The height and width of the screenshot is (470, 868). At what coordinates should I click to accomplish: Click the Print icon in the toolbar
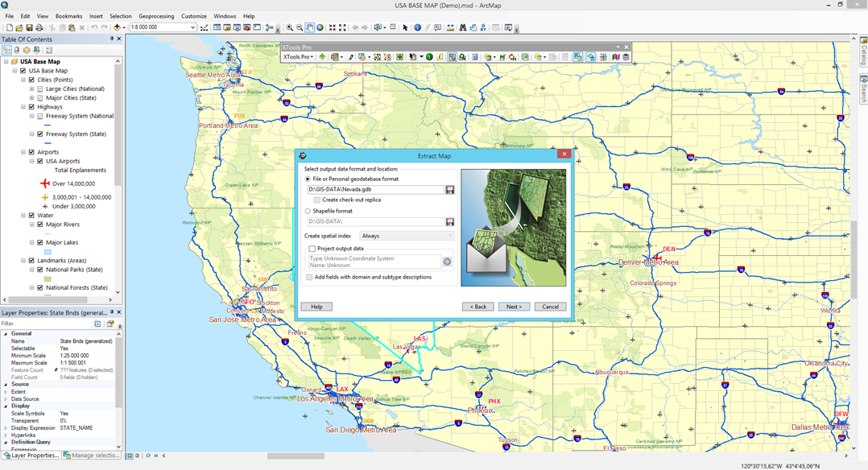pyautogui.click(x=39, y=27)
